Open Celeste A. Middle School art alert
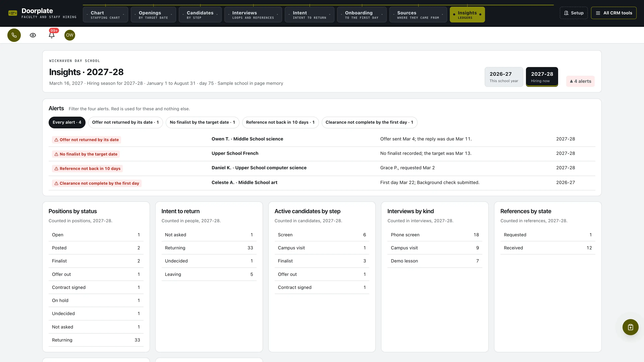Viewport: 644px width, 362px height. coord(322,183)
